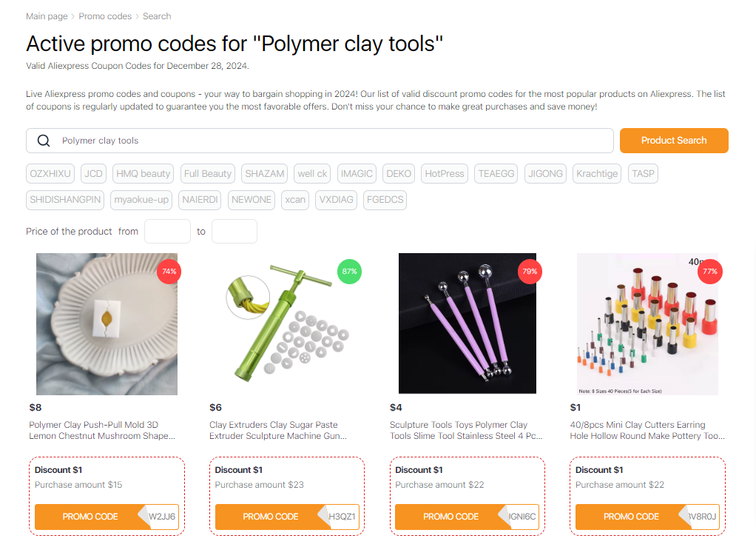Select the OZXHIXU brand tag
Screen dimensions: 756x544
[50, 174]
